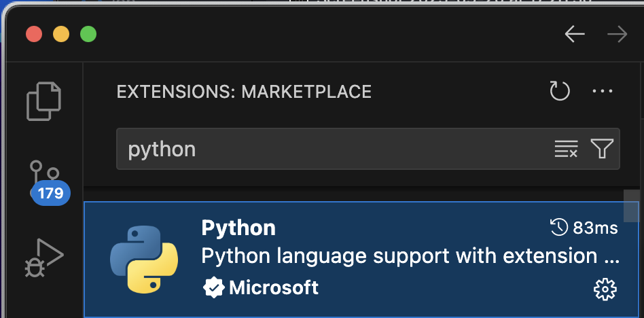The height and width of the screenshot is (318, 644).
Task: Click the Python logo thumbnail
Action: click(144, 259)
